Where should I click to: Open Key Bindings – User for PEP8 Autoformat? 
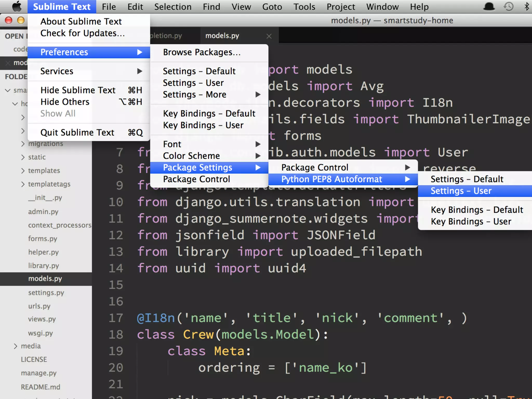click(475, 222)
